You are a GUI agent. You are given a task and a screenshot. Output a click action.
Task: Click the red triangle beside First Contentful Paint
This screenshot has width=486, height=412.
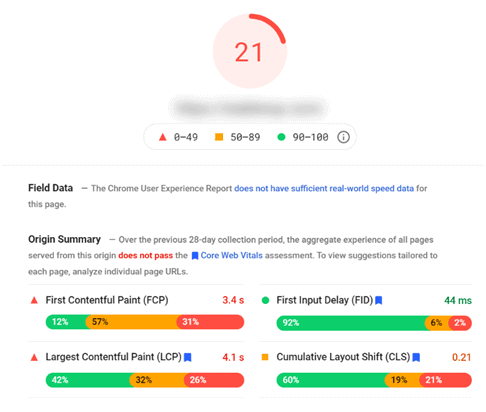pos(34,300)
